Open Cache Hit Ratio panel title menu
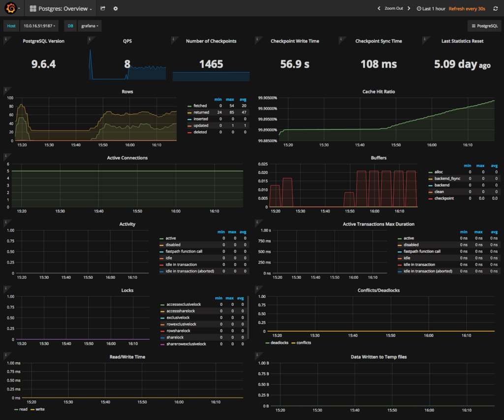 coord(378,91)
